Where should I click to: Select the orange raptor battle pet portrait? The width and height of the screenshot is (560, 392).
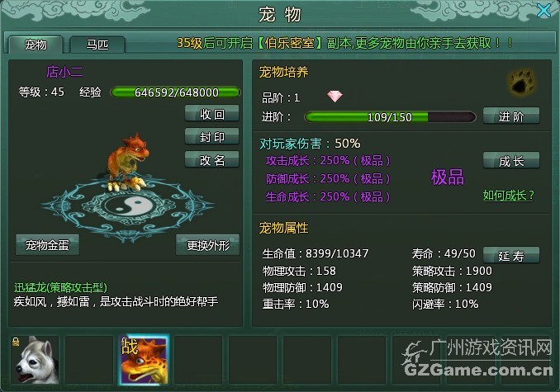pos(144,360)
